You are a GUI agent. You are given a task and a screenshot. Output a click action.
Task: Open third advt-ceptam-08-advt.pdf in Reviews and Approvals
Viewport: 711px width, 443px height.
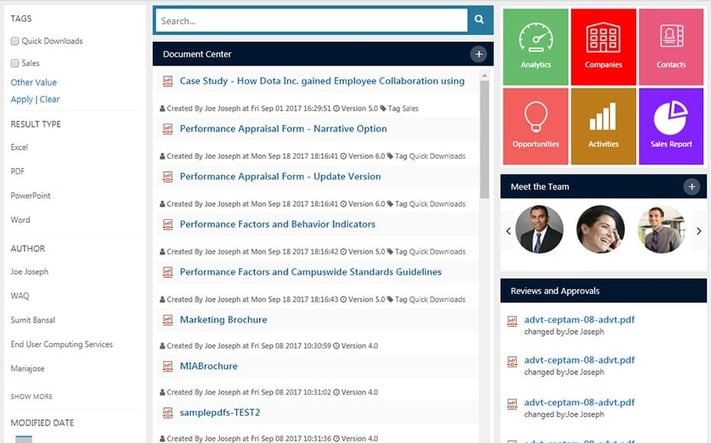point(580,402)
